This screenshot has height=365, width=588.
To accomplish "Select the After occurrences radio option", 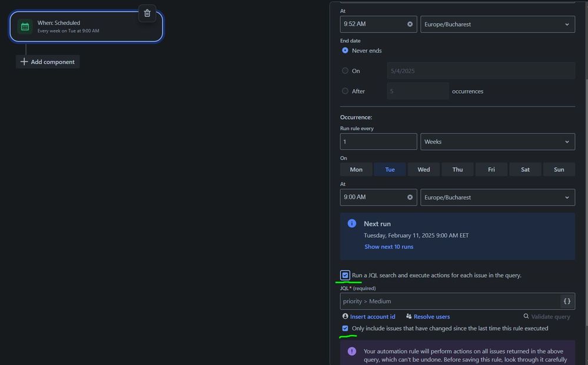I will (345, 91).
